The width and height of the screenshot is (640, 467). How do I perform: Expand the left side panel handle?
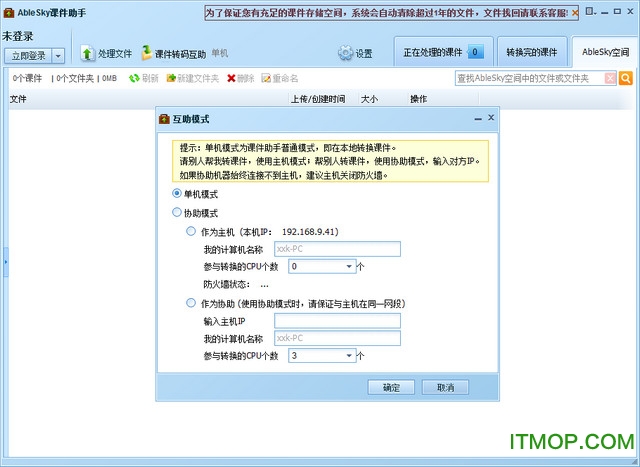(6, 262)
